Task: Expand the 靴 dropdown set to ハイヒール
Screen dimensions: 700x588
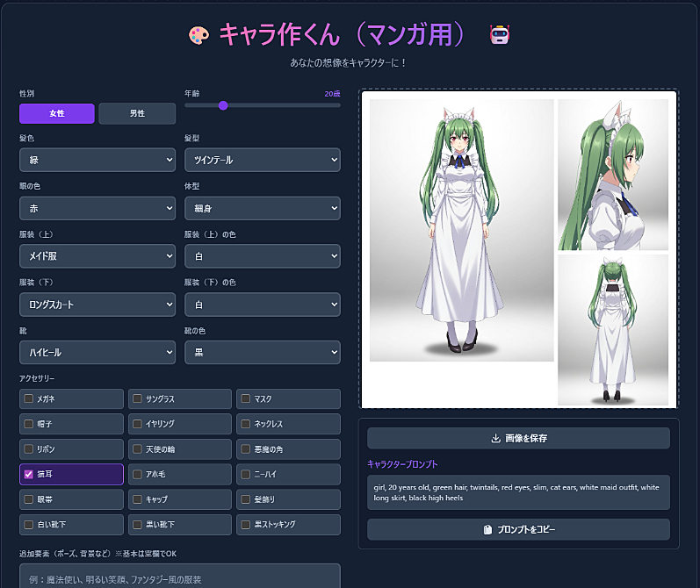Action: (97, 352)
